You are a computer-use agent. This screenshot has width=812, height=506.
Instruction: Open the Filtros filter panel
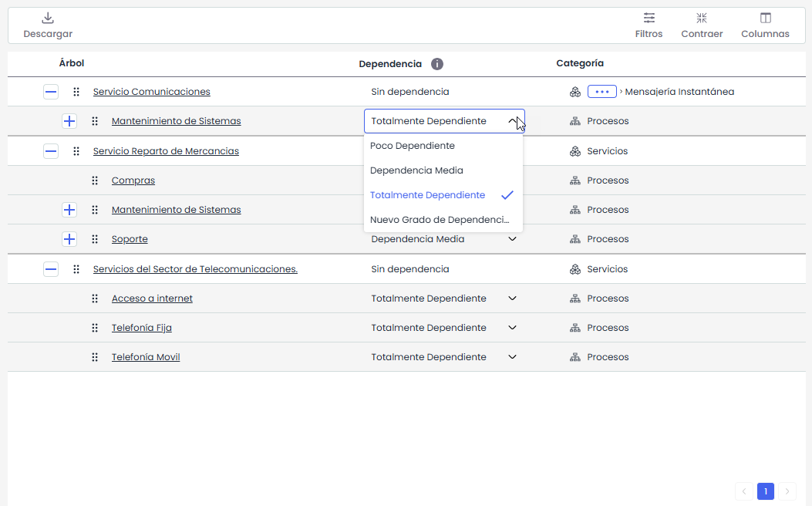[x=649, y=19]
